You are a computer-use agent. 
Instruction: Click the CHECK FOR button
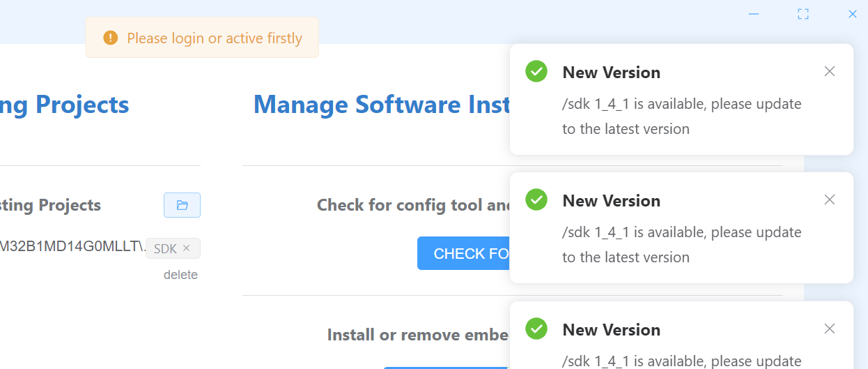(463, 253)
